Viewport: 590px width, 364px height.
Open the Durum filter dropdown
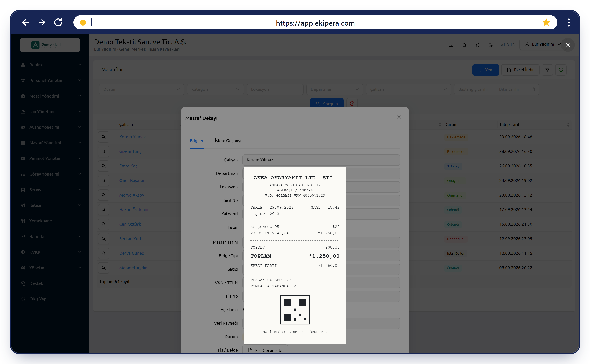(x=142, y=89)
